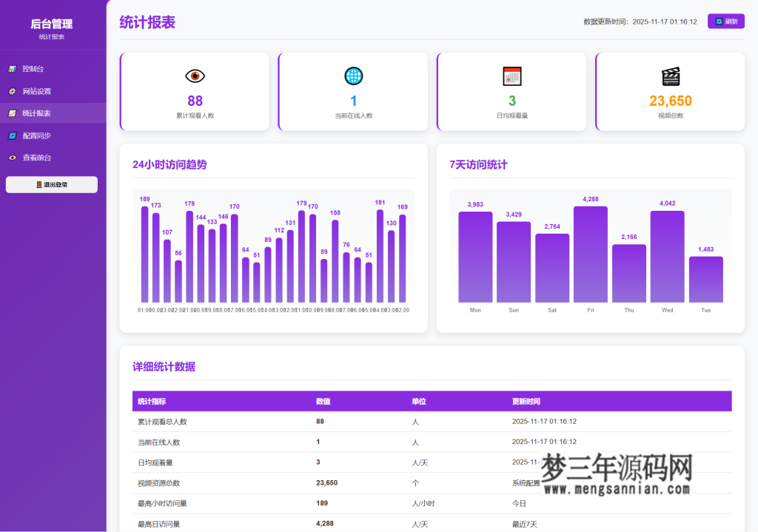
Task: Click the globe icon above 当前在线人数
Action: [353, 75]
